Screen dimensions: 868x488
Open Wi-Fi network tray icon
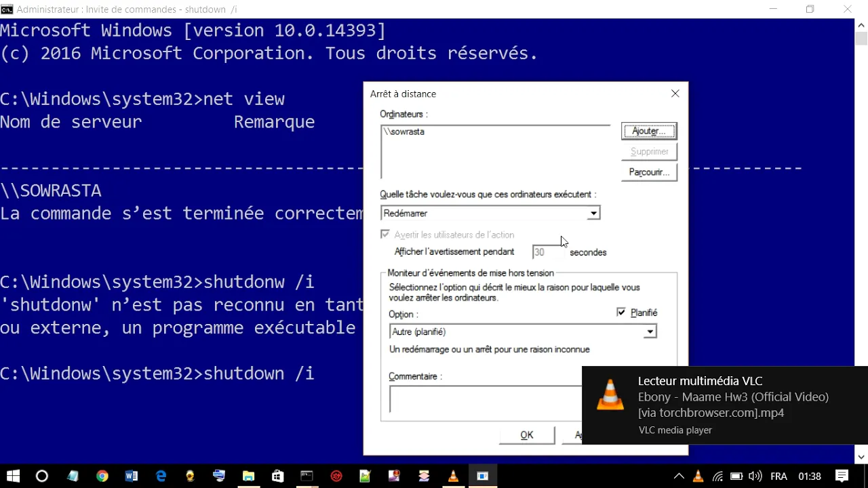coord(717,476)
